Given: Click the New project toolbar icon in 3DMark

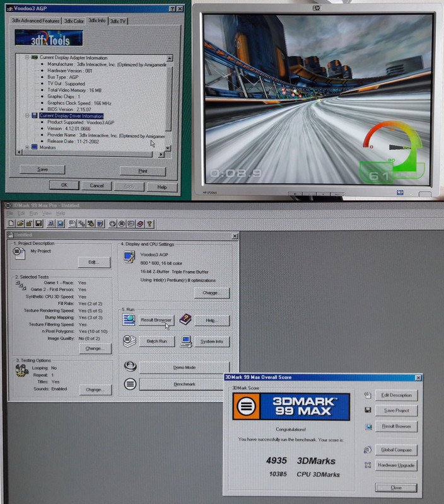Looking at the screenshot, I should pyautogui.click(x=11, y=224).
